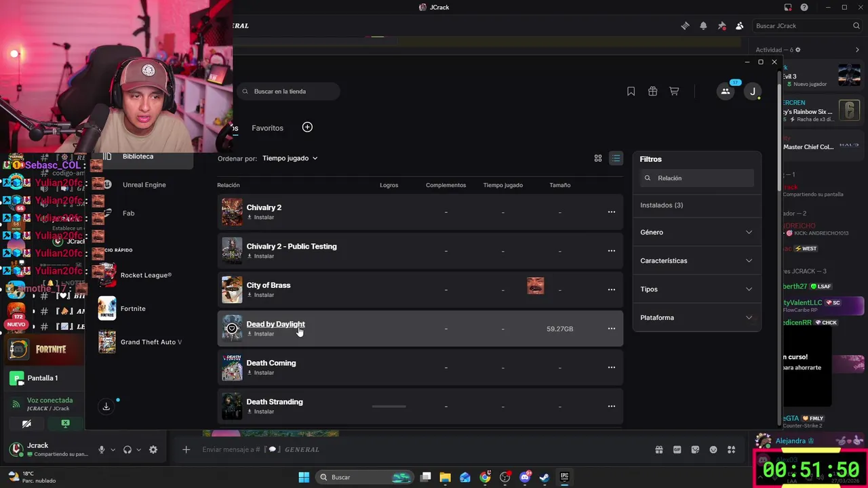Image resolution: width=868 pixels, height=488 pixels.
Task: Open more options for Chivalry 2
Action: (612, 212)
